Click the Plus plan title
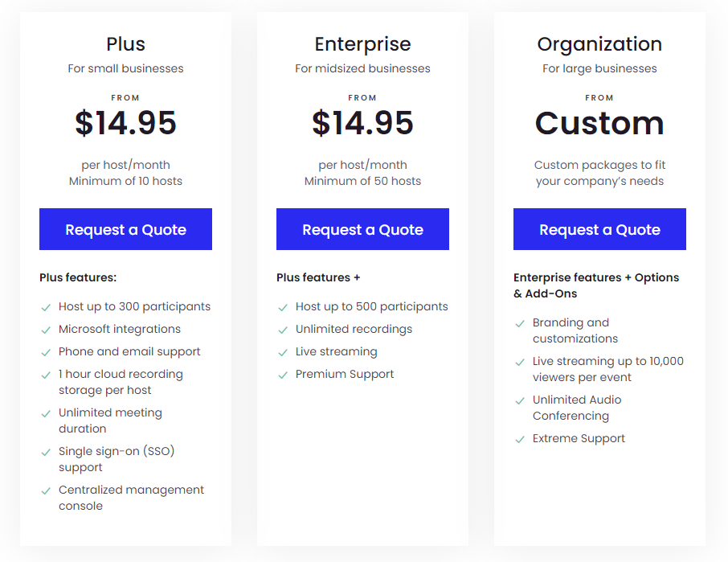Viewport: 728px width, 562px height. coord(125,44)
